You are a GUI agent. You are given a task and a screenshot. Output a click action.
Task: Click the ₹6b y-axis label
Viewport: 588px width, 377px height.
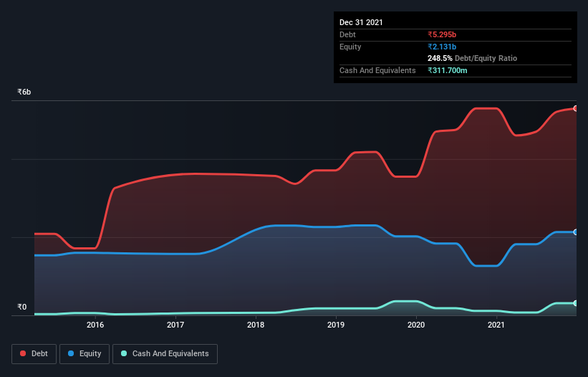coord(24,92)
